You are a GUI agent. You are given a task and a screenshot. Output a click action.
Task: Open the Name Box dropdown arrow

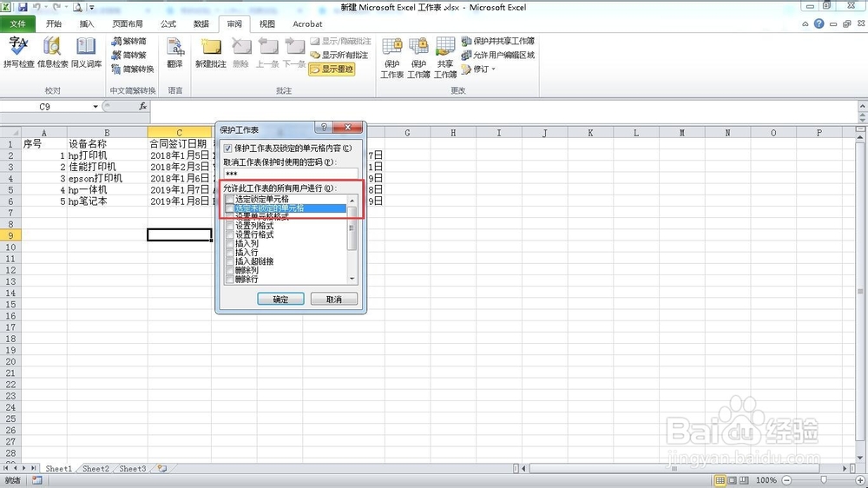(x=95, y=106)
